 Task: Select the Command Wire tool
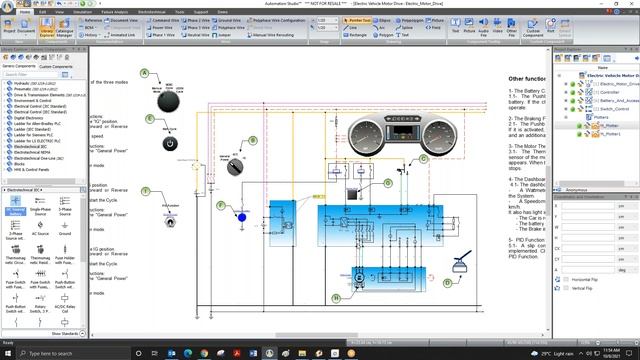tap(162, 20)
